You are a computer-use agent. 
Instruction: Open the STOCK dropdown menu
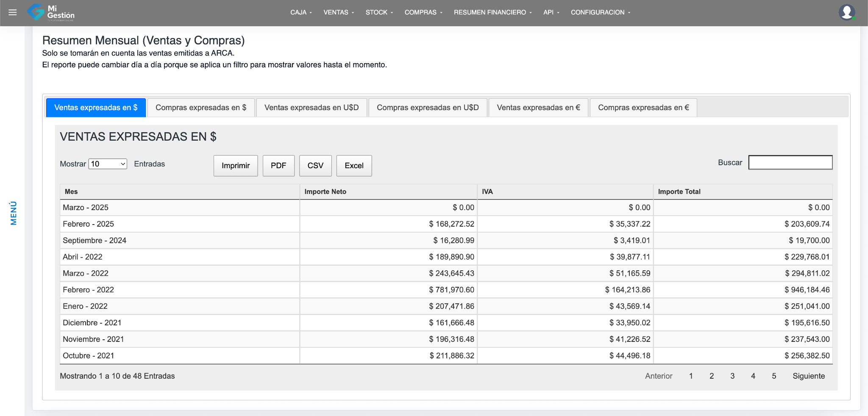pos(379,12)
